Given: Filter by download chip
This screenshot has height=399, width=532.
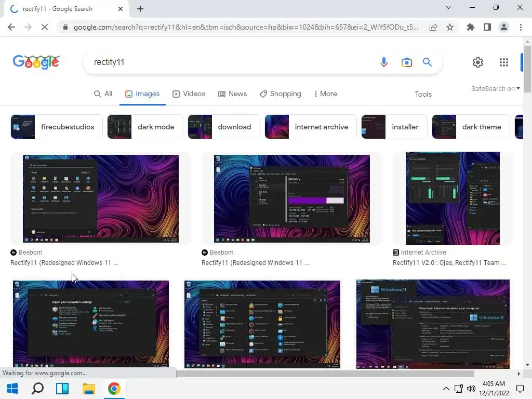Looking at the screenshot, I should pyautogui.click(x=224, y=127).
